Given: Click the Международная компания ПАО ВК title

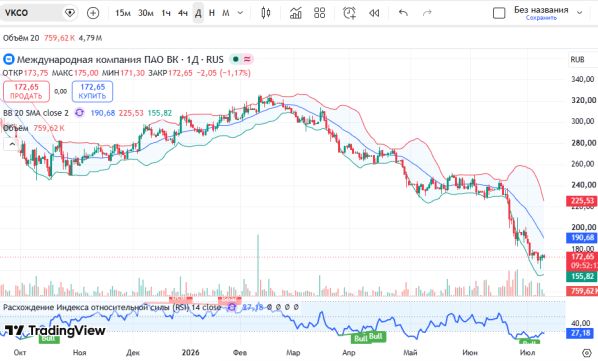Looking at the screenshot, I should point(120,59).
